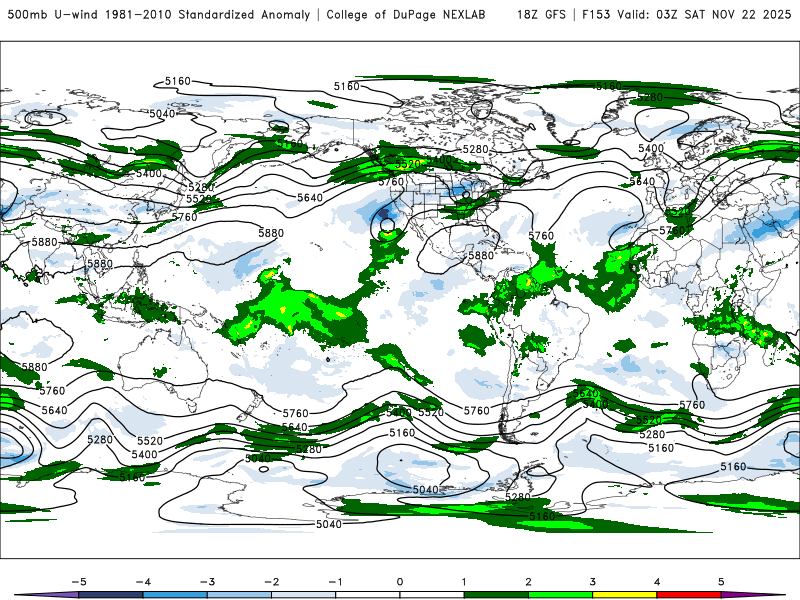This screenshot has height=600, width=800.
Task: Click the '5040' contour label over Siberia
Action: (162, 113)
